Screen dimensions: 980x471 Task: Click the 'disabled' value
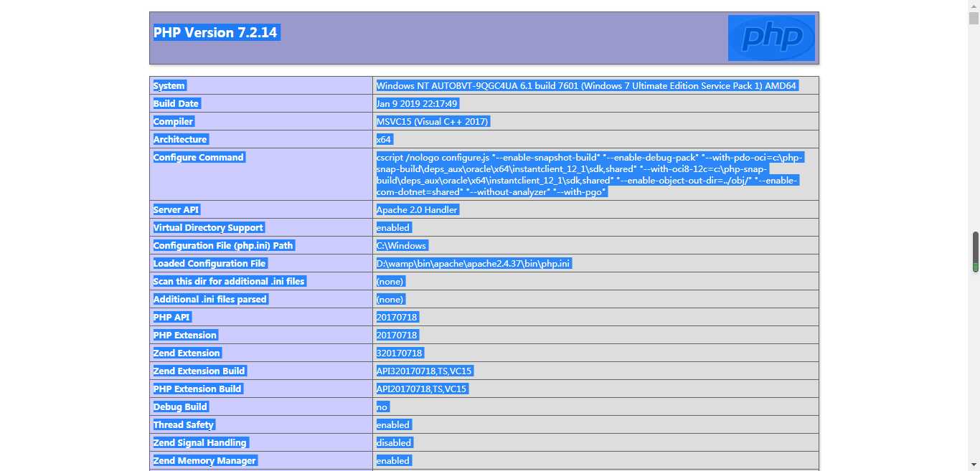pyautogui.click(x=395, y=442)
